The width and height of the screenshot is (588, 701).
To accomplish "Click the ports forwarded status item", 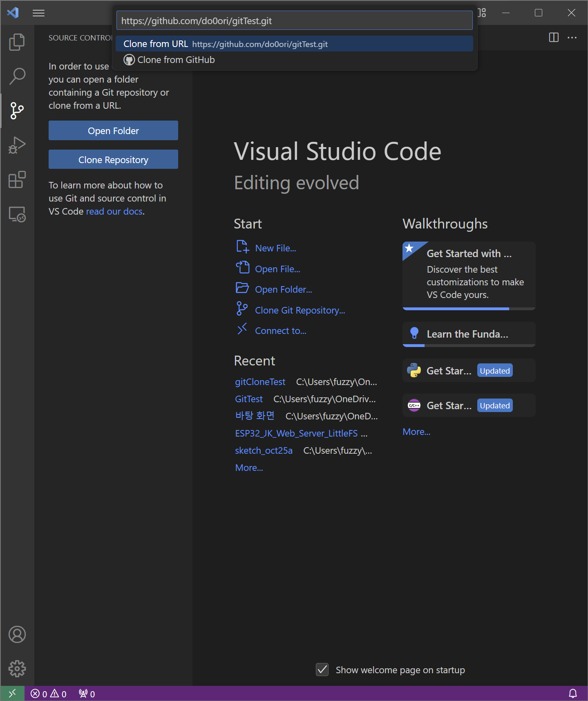I will click(87, 694).
